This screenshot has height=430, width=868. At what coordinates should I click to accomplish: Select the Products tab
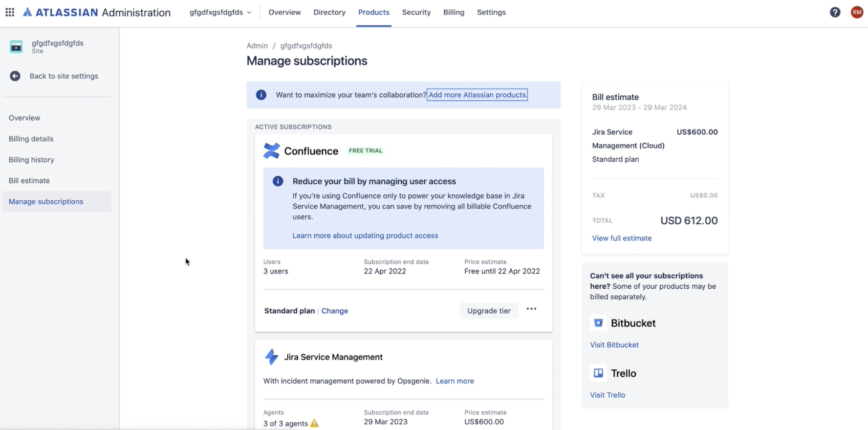coord(373,12)
